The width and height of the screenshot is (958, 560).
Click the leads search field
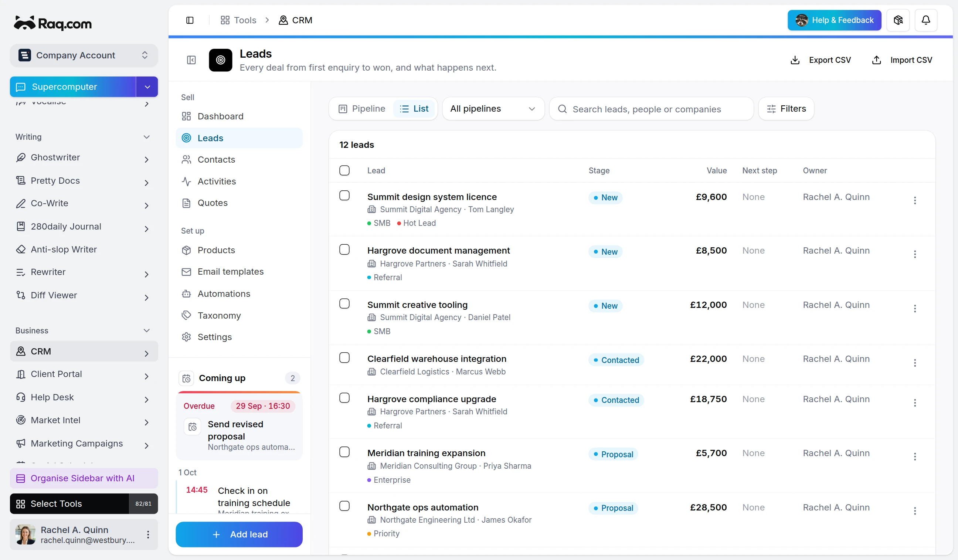(651, 109)
